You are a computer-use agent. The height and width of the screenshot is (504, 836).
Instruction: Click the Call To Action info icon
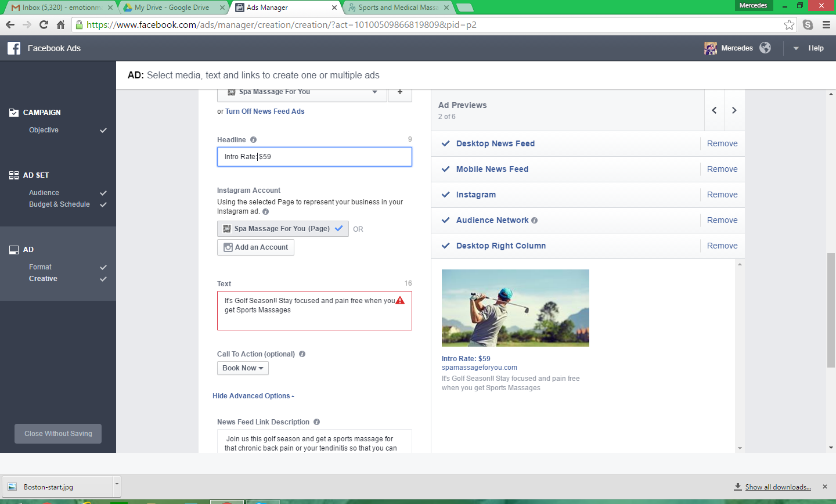tap(302, 354)
